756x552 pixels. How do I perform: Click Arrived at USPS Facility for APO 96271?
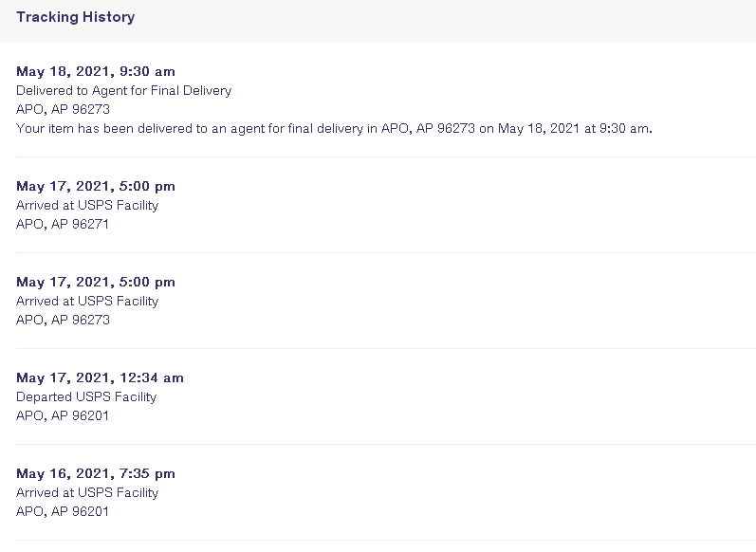(x=87, y=206)
